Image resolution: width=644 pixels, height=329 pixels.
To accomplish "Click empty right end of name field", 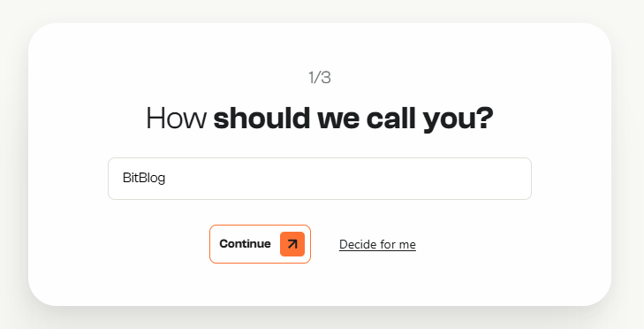I will coord(473,179).
